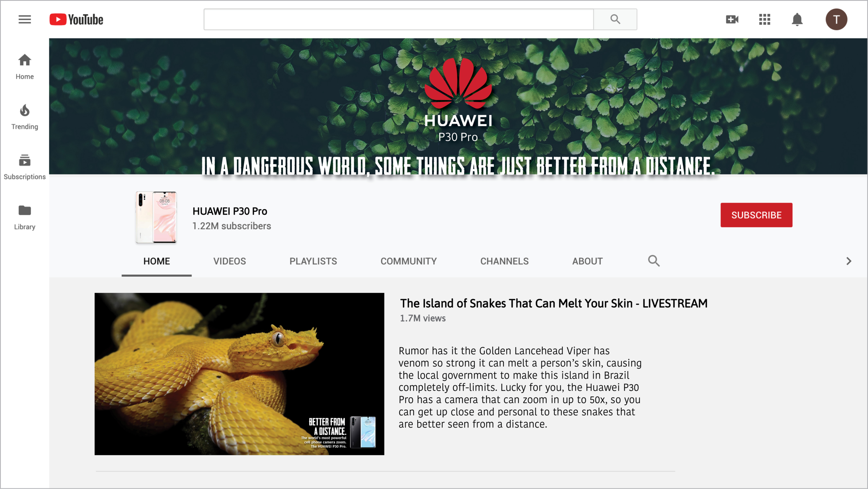Play the golden viper video thumbnail
Screen dimensions: 868x489
(239, 374)
